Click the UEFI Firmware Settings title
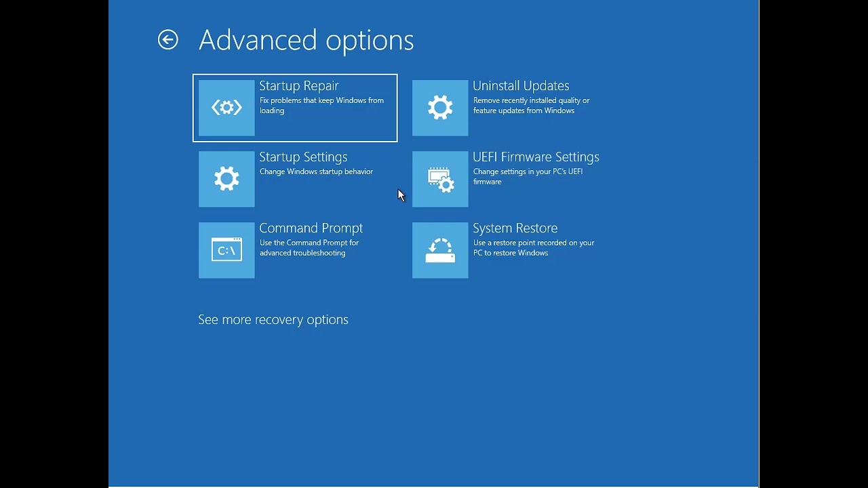This screenshot has width=868, height=488. (536, 157)
